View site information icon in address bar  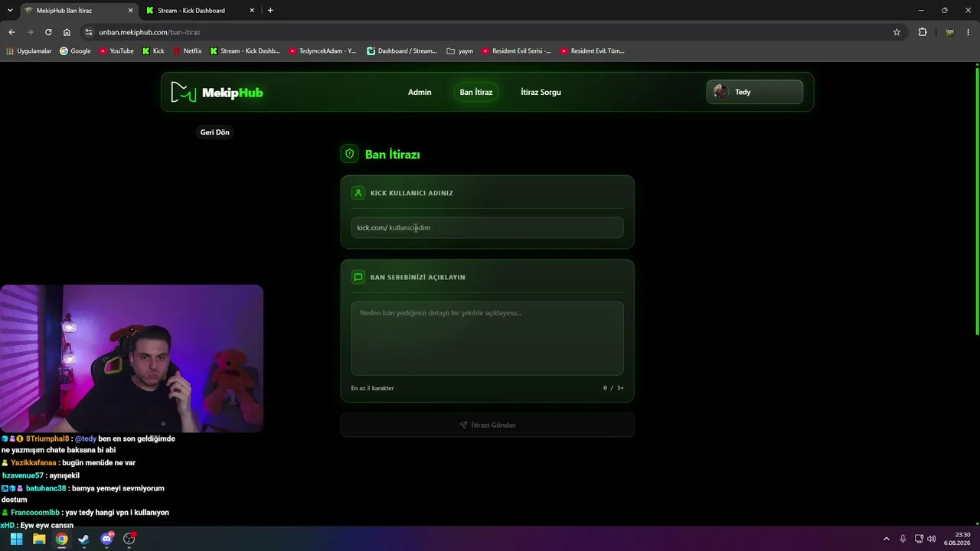(x=88, y=32)
